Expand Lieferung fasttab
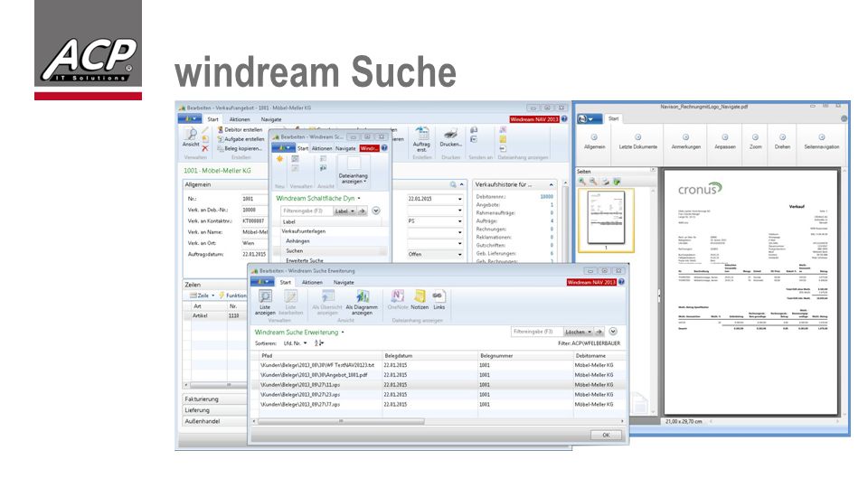 215,410
